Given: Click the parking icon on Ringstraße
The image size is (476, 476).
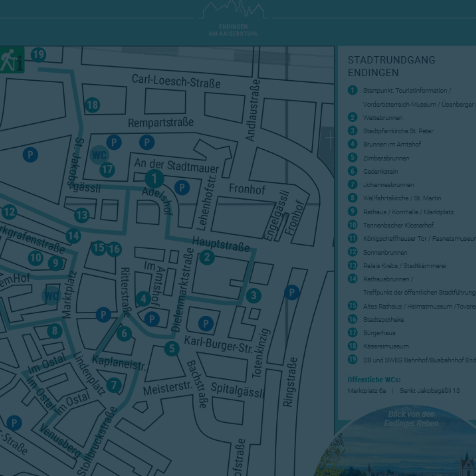Looking at the screenshot, I should coord(292,292).
